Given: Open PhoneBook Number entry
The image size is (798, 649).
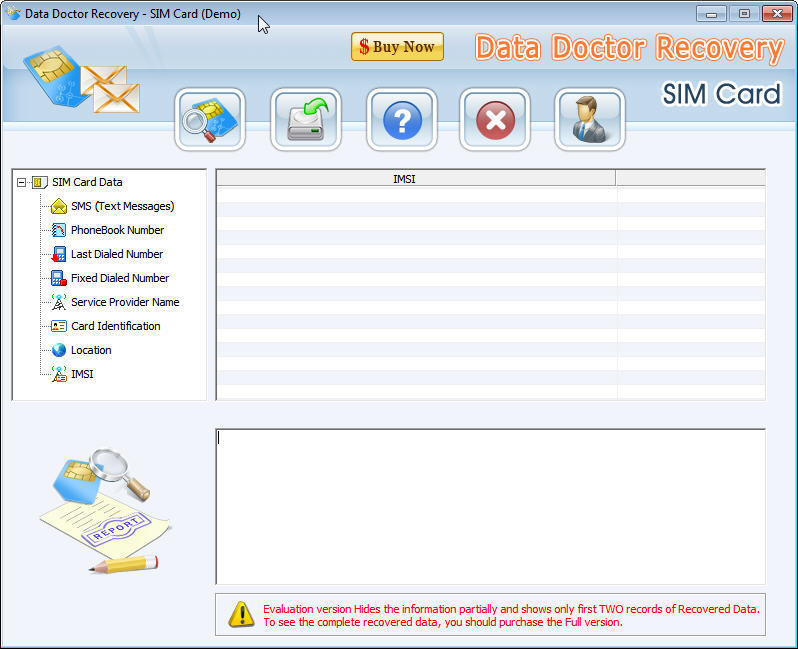Looking at the screenshot, I should pyautogui.click(x=118, y=230).
